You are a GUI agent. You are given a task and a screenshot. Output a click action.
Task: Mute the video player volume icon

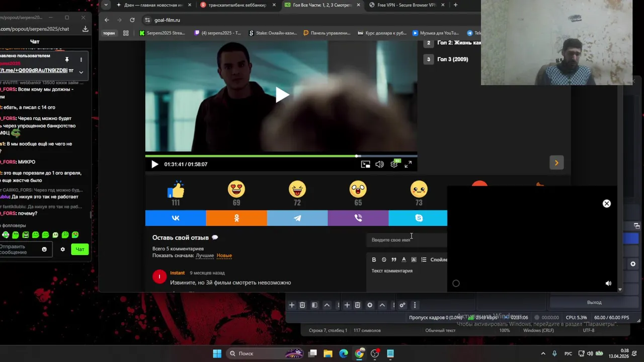point(379,164)
